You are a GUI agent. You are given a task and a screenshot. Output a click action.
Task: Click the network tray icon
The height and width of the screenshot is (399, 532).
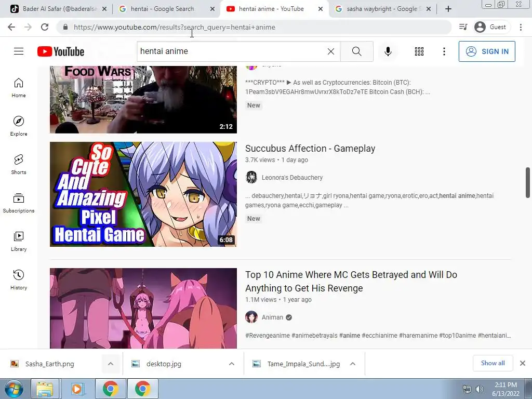[467, 389]
